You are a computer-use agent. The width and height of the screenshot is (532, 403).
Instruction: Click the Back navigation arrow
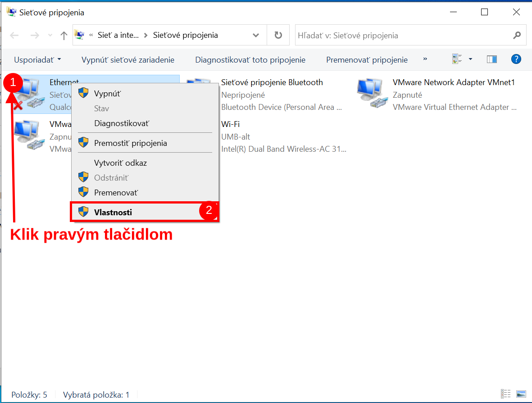(14, 35)
